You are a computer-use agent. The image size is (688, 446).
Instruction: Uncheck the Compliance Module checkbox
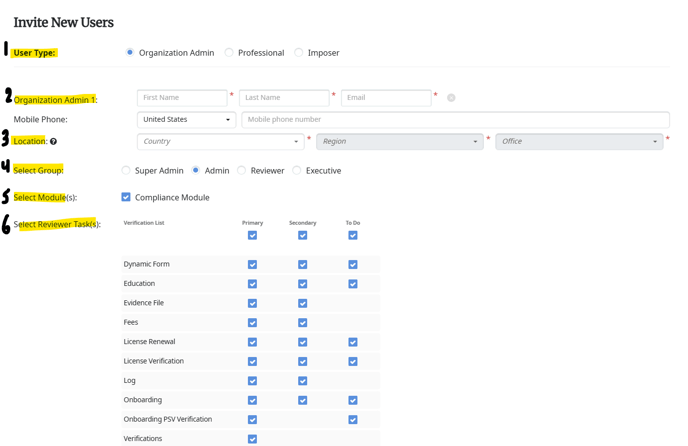pyautogui.click(x=126, y=197)
